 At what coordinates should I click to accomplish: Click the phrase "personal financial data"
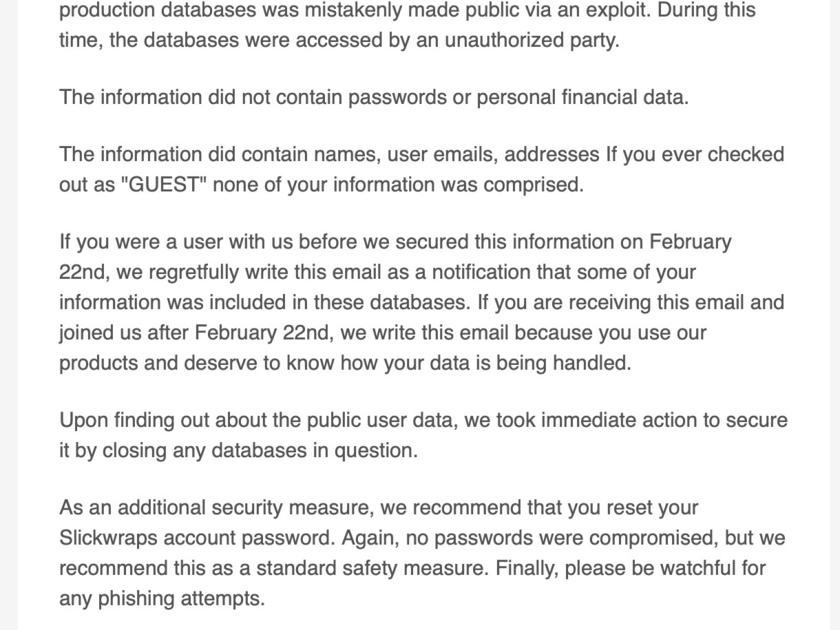[582, 98]
